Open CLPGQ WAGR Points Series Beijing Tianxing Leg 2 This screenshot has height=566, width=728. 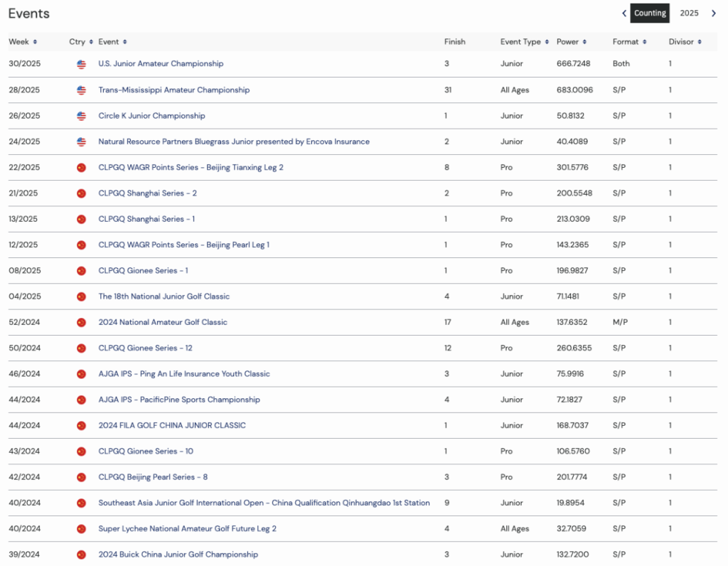(x=191, y=168)
